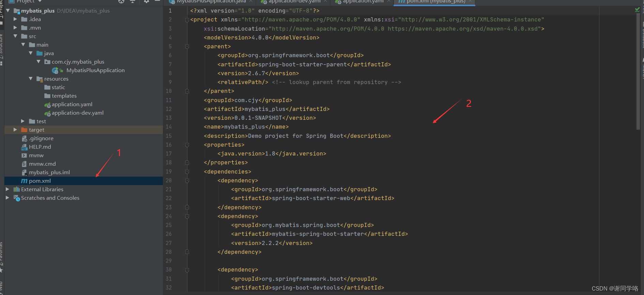The width and height of the screenshot is (644, 295).
Task: Click the HELP.md markdown file icon
Action: [x=24, y=147]
